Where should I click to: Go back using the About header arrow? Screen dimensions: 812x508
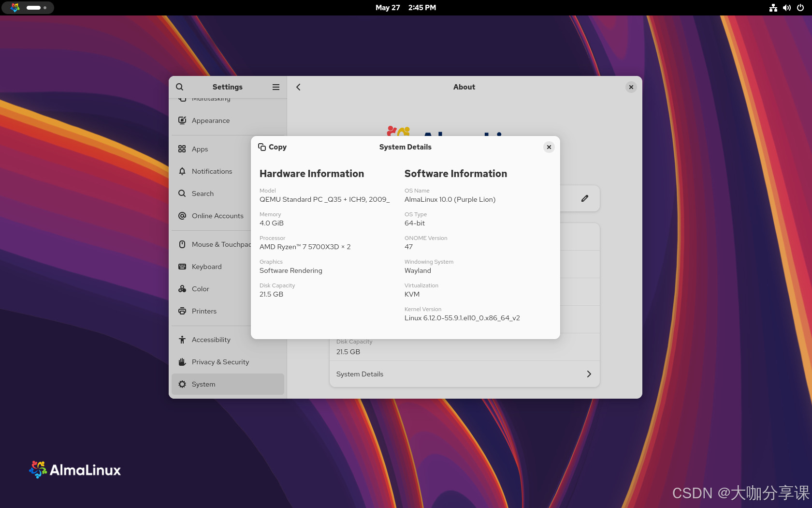(x=298, y=87)
